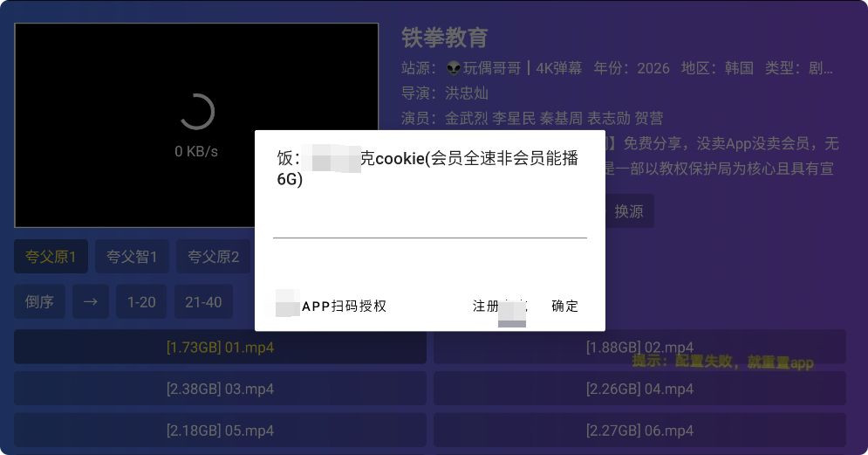This screenshot has height=455, width=868.
Task: Click the title 铁拳教育
Action: coord(445,38)
